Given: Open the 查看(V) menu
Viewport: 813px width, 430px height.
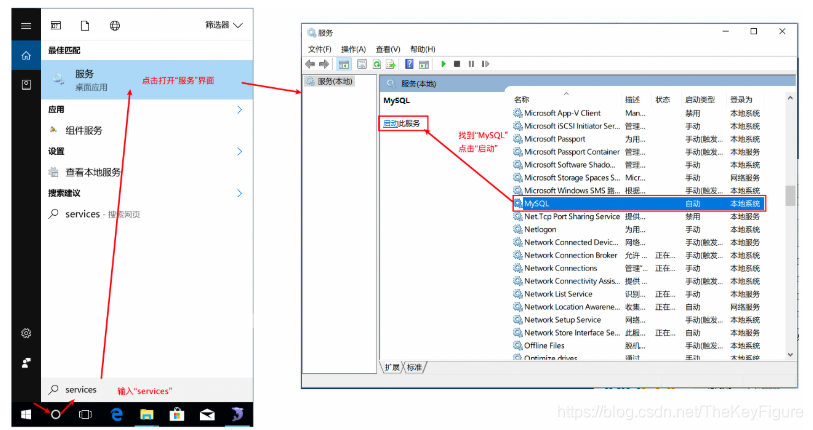Looking at the screenshot, I should pyautogui.click(x=388, y=49).
